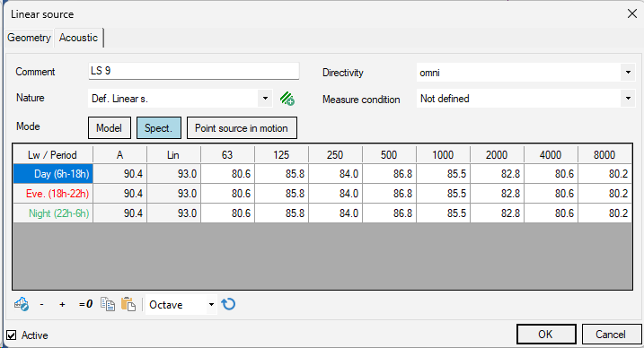
Task: Click the Lin column header
Action: 173,155
